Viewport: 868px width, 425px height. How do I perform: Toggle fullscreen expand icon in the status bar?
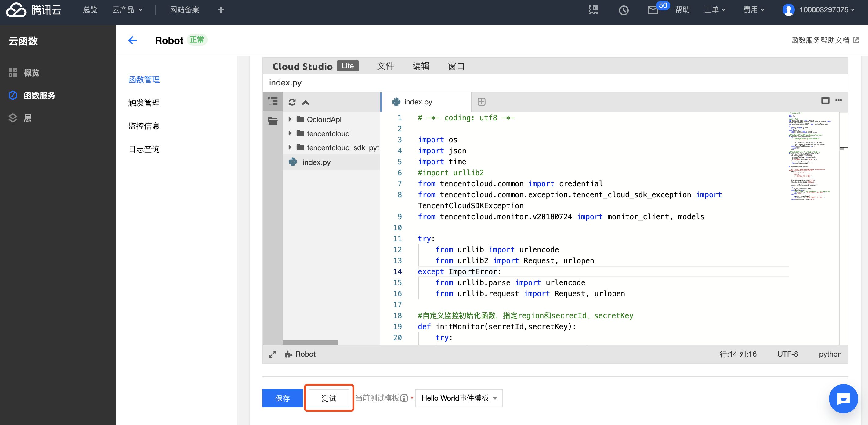[272, 354]
